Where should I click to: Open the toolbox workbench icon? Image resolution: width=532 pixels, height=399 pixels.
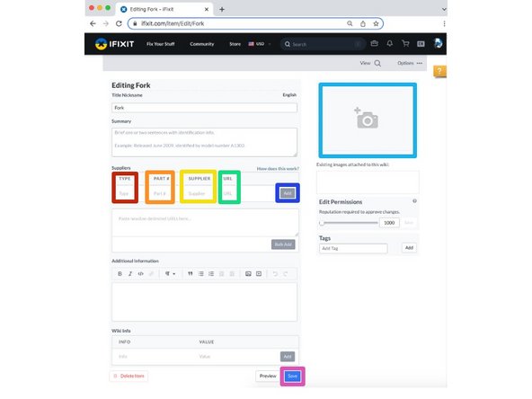point(374,43)
